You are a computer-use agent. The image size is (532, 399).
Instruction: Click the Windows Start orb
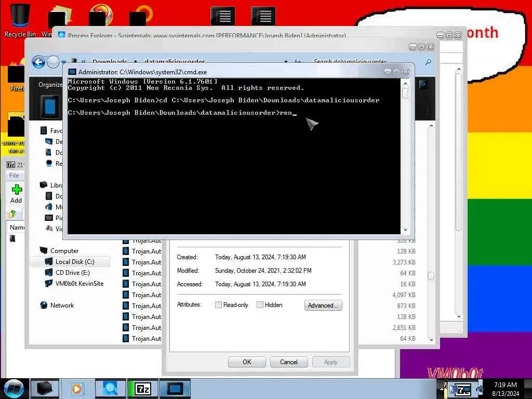pyautogui.click(x=14, y=389)
